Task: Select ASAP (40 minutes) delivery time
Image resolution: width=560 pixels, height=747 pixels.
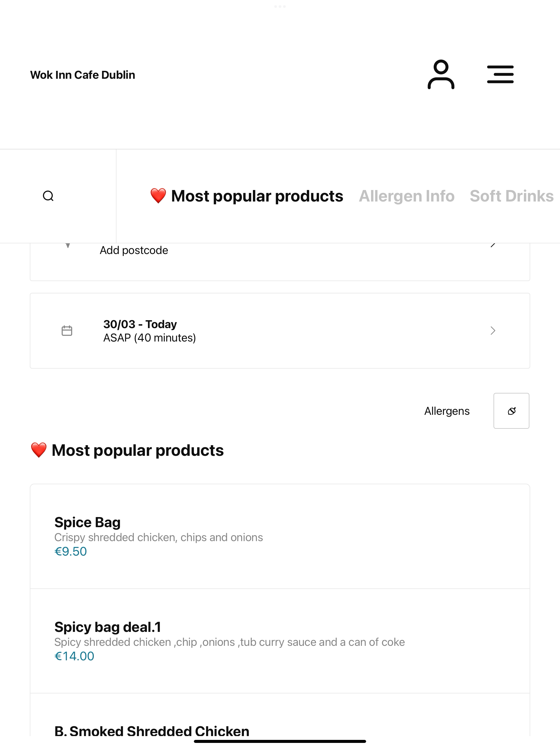Action: click(x=150, y=338)
